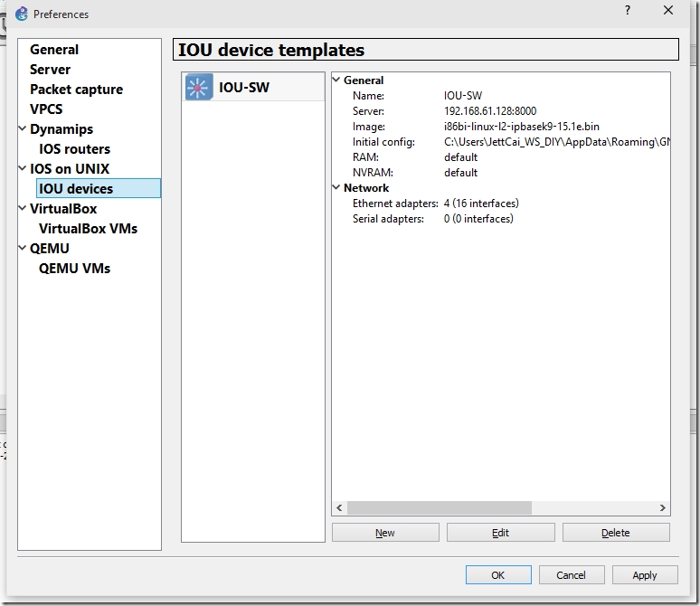Collapse the VirtualBox tree section
The height and width of the screenshot is (606, 700).
coord(23,209)
